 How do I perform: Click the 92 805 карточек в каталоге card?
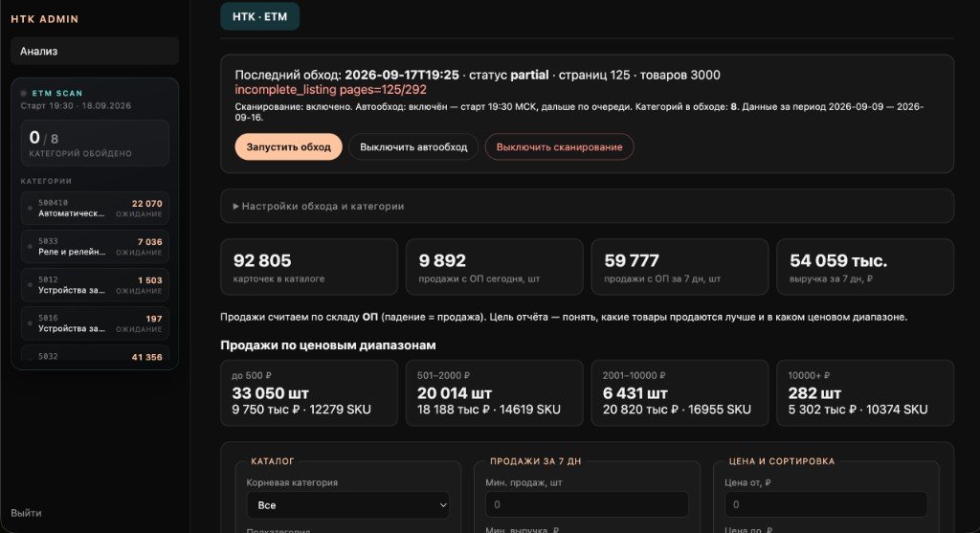pos(309,267)
